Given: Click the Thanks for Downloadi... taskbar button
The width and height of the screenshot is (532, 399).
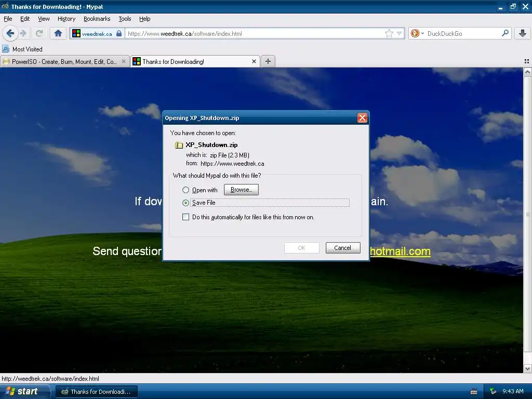Looking at the screenshot, I should click(x=96, y=392).
